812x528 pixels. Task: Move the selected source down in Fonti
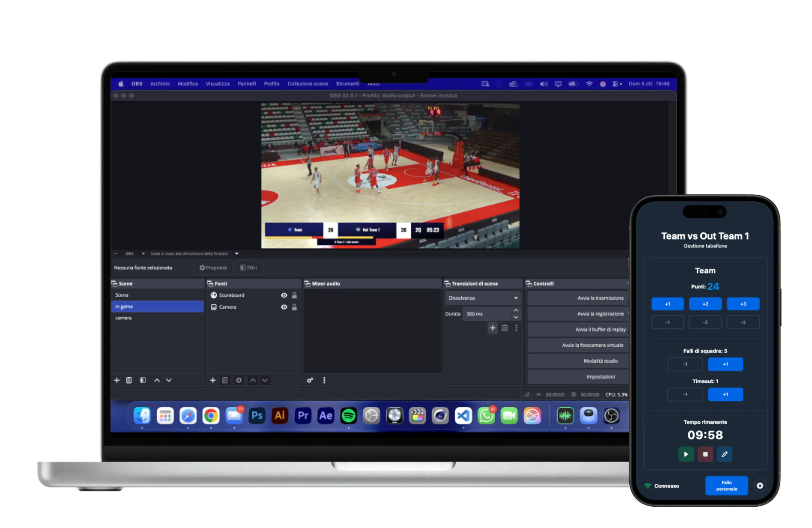pyautogui.click(x=265, y=380)
